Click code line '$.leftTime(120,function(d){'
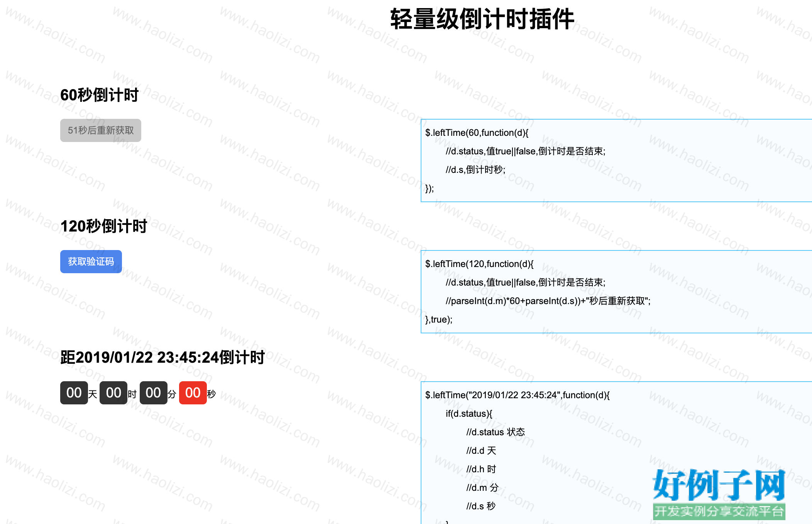 pos(479,264)
